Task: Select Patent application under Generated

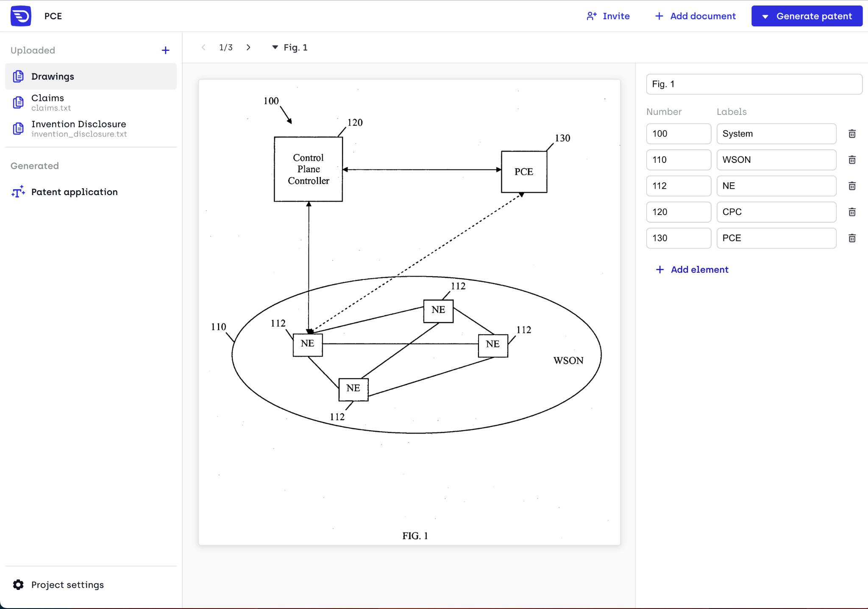Action: [74, 192]
